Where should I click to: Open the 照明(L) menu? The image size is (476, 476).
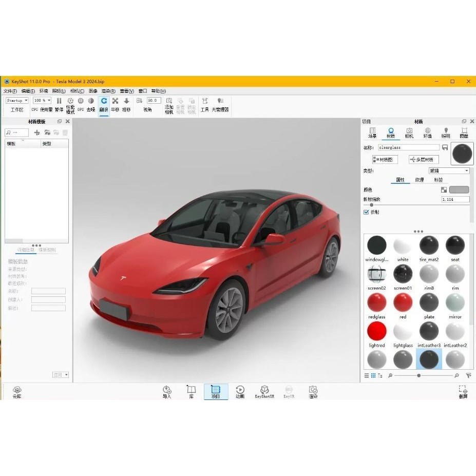coord(59,91)
